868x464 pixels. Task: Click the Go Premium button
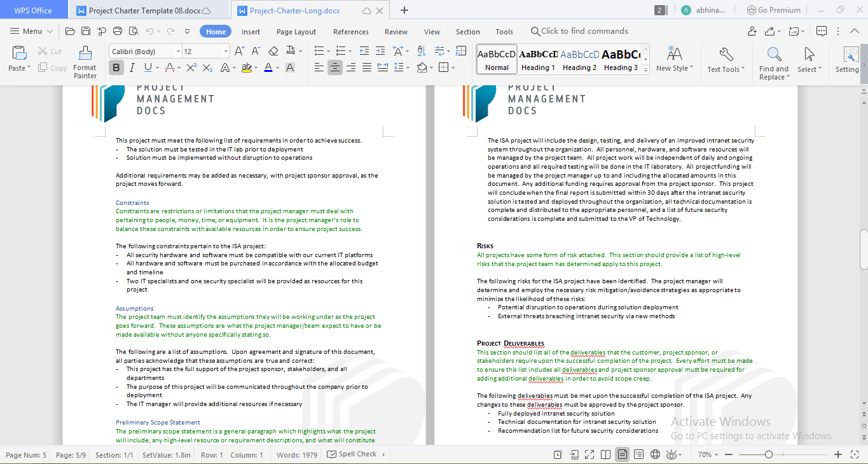tap(773, 10)
